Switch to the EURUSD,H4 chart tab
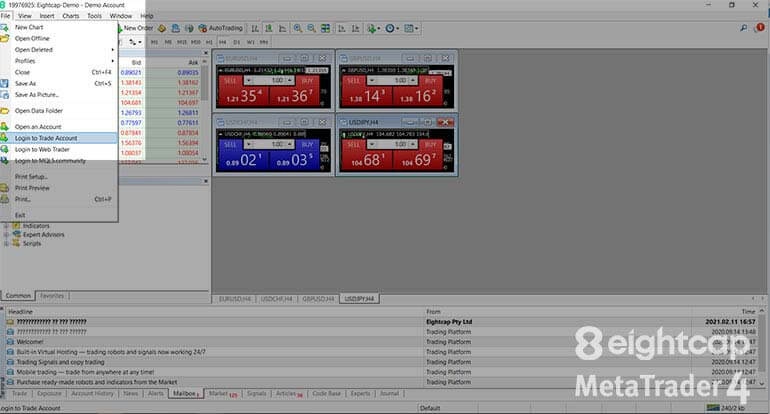Image resolution: width=770 pixels, height=414 pixels. (x=235, y=299)
